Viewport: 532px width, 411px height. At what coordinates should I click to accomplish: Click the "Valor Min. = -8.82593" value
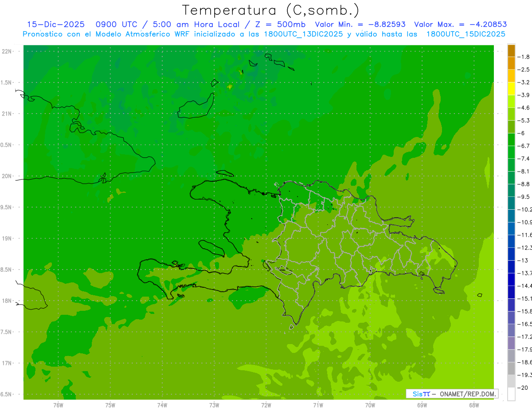pos(360,24)
